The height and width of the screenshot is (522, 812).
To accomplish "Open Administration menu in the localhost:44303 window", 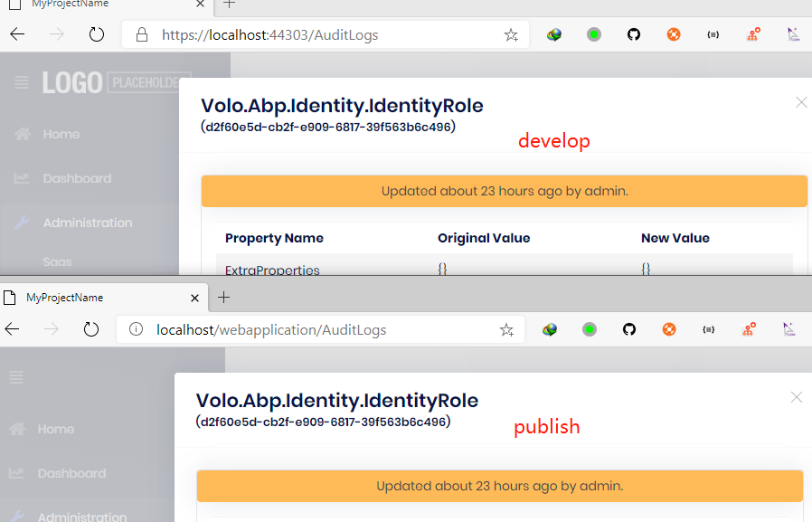I will (88, 223).
